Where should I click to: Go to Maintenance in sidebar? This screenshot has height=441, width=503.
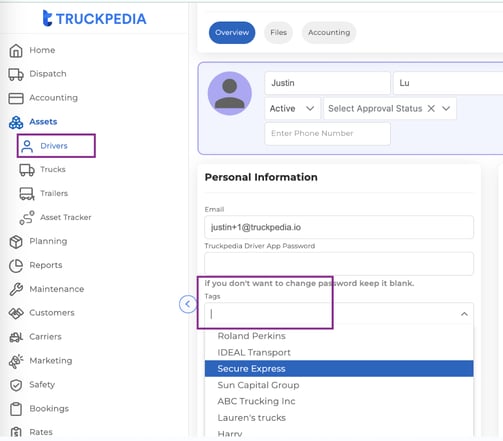57,289
